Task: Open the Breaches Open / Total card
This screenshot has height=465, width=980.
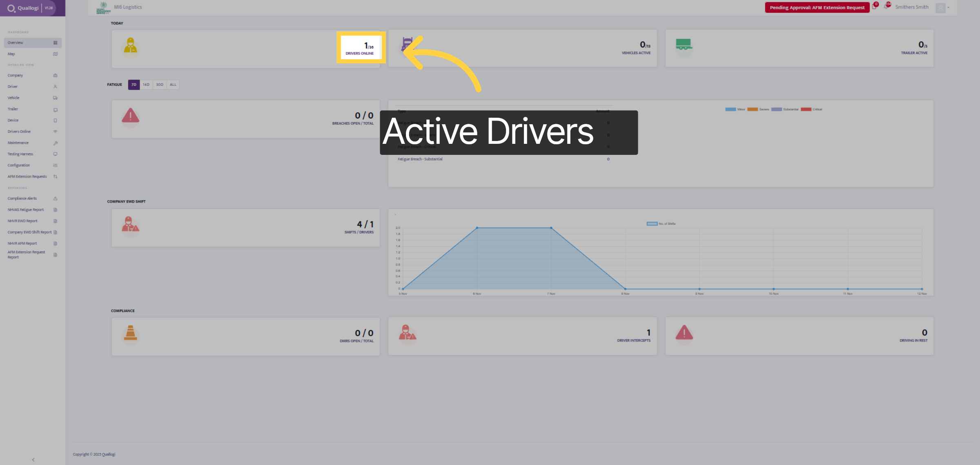Action: tap(246, 119)
